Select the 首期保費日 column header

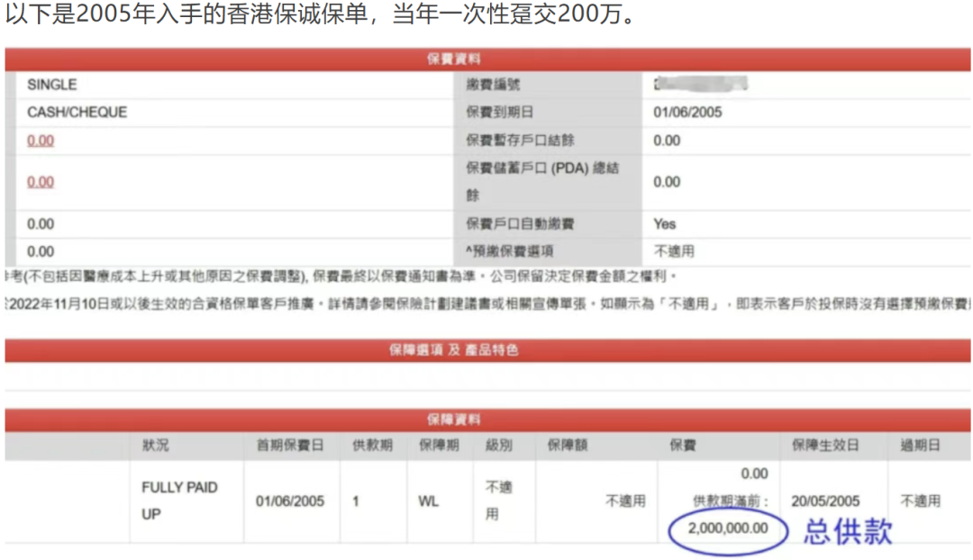click(288, 446)
